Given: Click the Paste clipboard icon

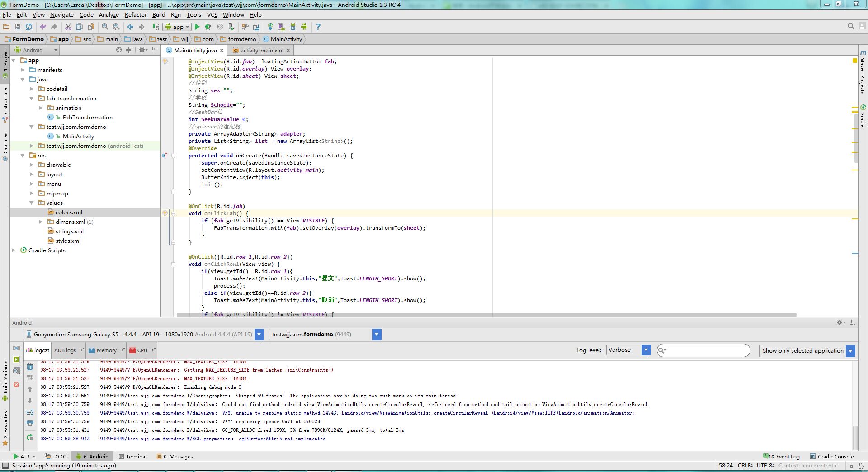Looking at the screenshot, I should [91, 27].
